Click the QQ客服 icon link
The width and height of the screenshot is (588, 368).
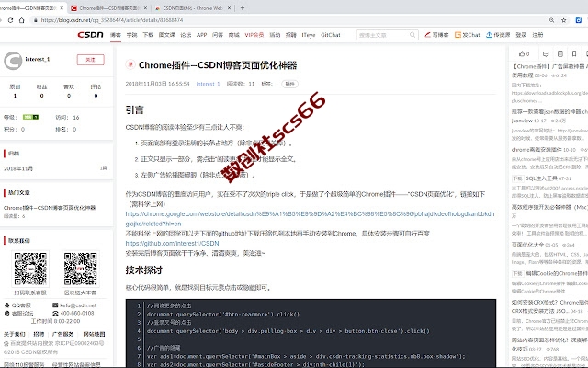[17, 305]
